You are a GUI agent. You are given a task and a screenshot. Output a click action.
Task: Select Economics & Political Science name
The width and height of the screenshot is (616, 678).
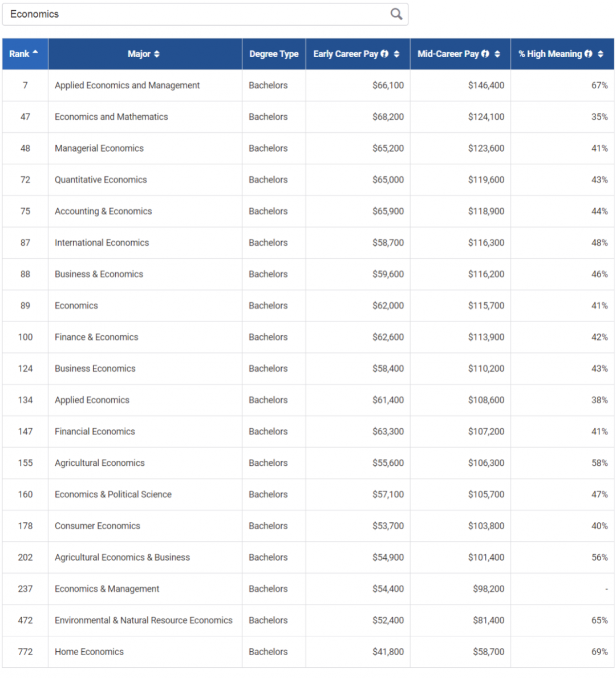point(113,494)
